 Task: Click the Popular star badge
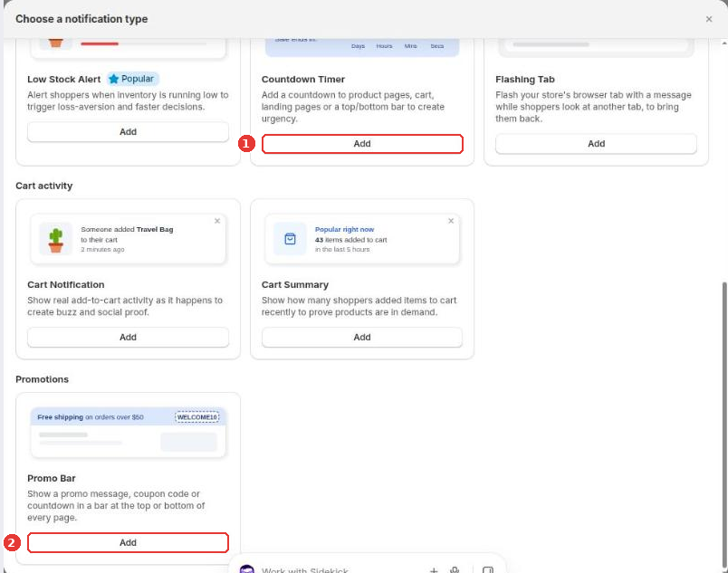(133, 79)
